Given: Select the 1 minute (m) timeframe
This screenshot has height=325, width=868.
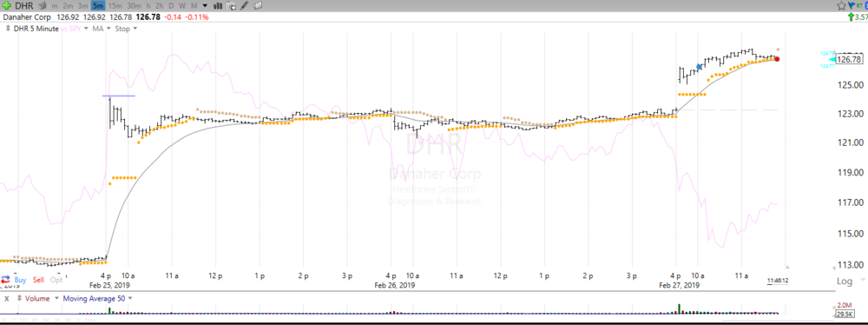Looking at the screenshot, I should [x=54, y=6].
